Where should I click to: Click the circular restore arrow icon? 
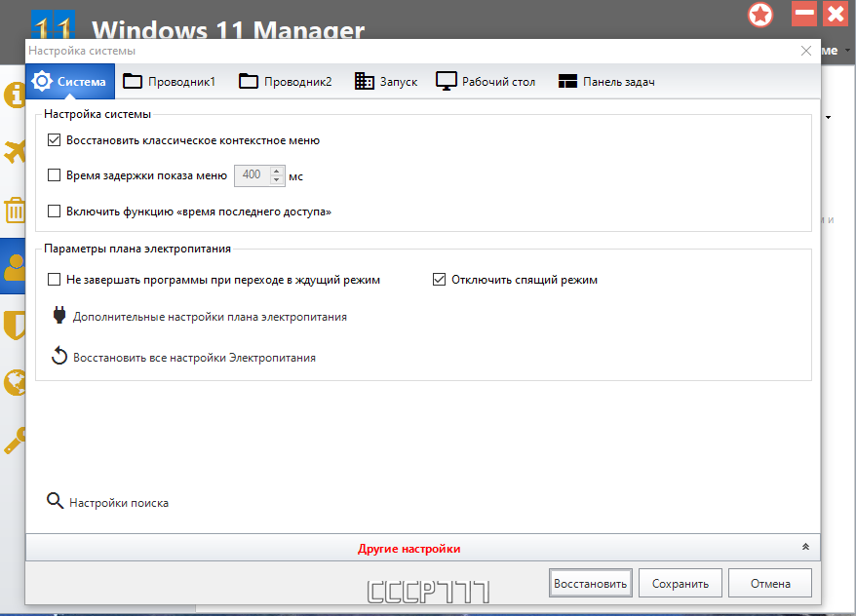tap(58, 356)
